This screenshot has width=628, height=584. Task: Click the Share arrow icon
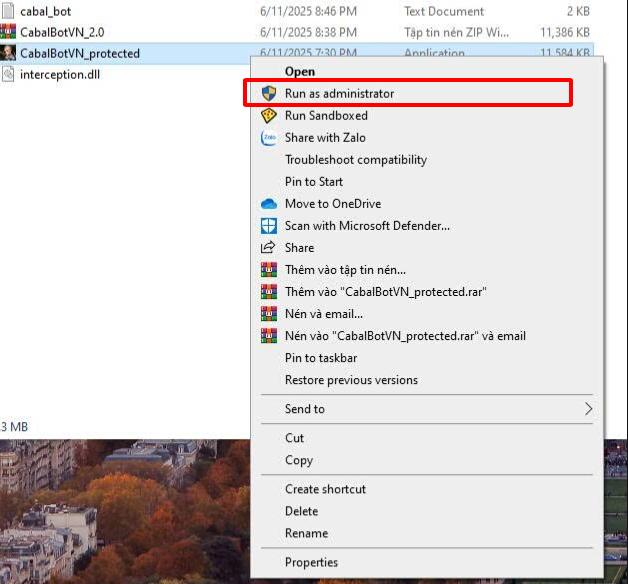[268, 248]
